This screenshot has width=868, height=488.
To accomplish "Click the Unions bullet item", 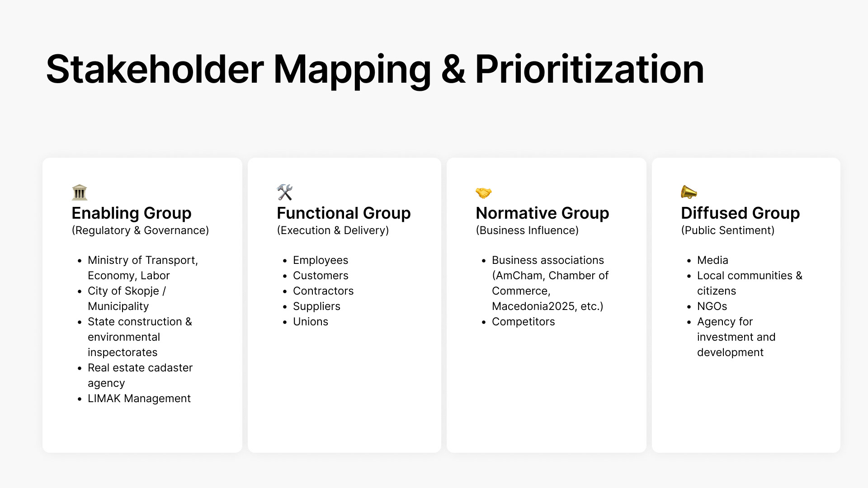I will click(x=311, y=322).
